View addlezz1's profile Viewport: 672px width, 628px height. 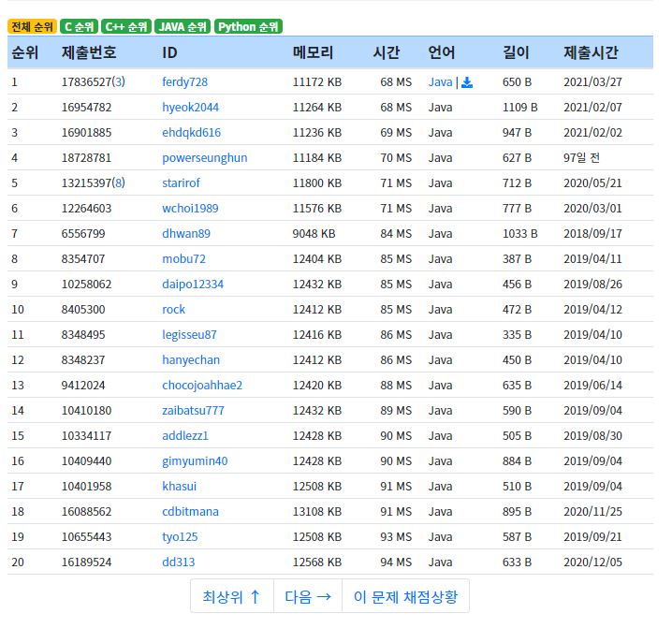pyautogui.click(x=185, y=436)
